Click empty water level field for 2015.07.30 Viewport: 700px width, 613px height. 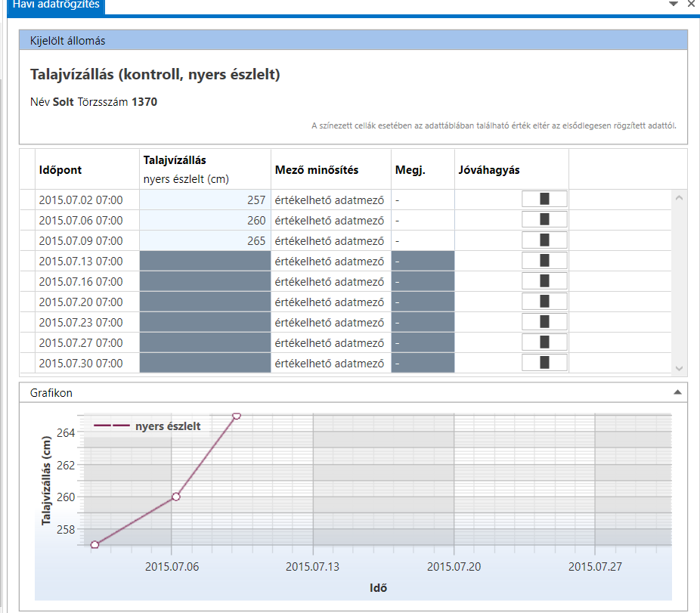pyautogui.click(x=205, y=363)
